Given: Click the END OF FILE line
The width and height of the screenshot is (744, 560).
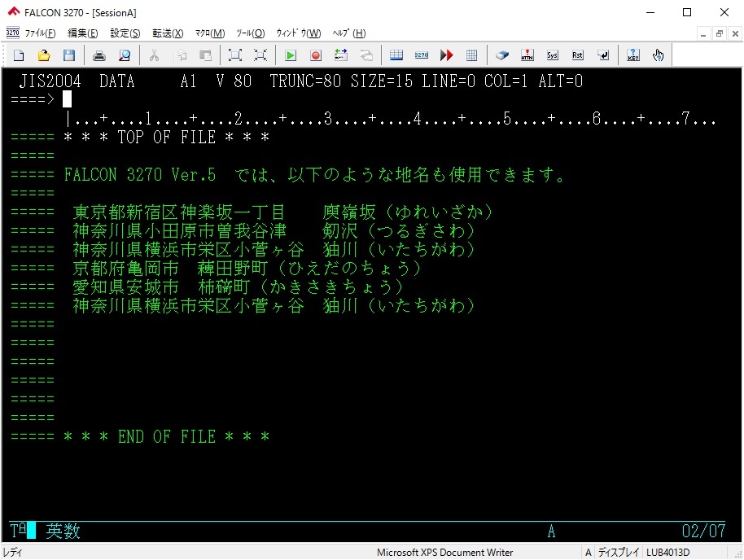Looking at the screenshot, I should tap(167, 436).
